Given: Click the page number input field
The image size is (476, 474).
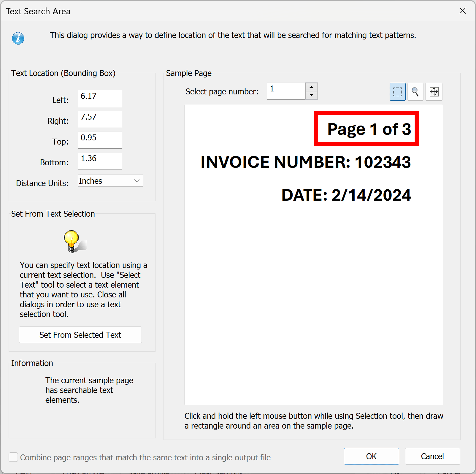Looking at the screenshot, I should pos(285,91).
